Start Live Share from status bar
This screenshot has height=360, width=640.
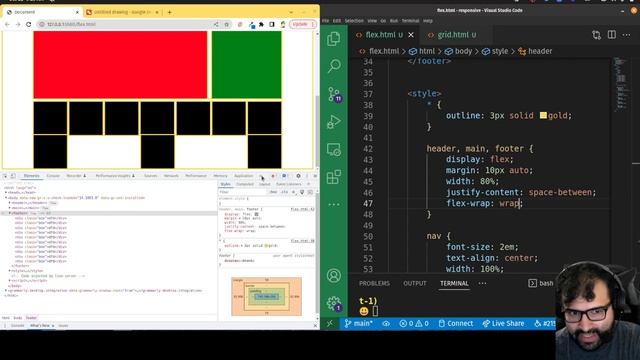(x=503, y=324)
